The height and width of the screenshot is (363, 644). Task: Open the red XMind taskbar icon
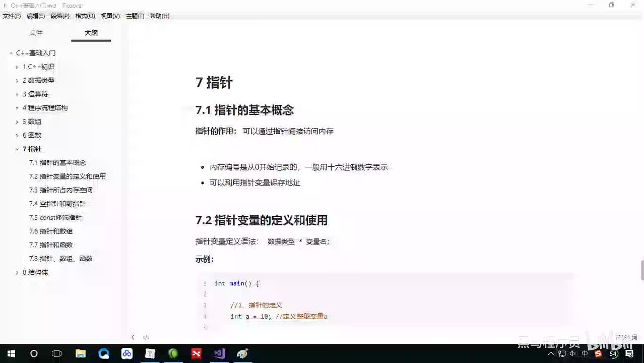tap(197, 354)
